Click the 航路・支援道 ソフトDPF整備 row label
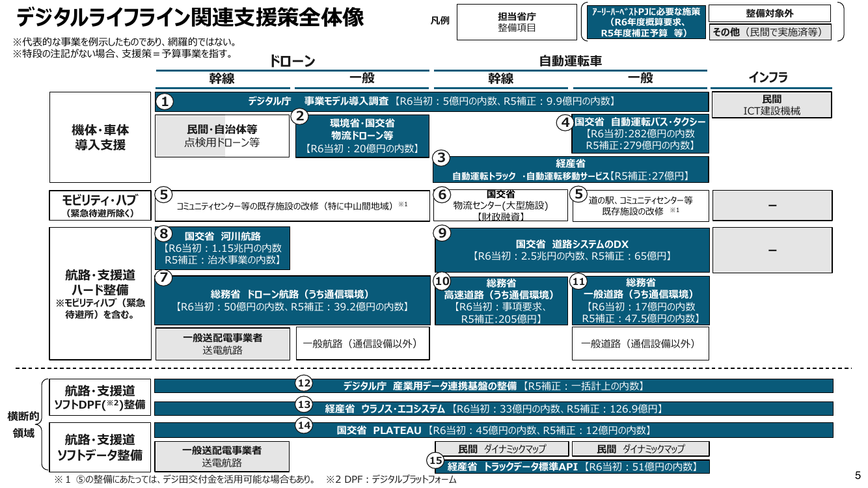 pos(100,398)
